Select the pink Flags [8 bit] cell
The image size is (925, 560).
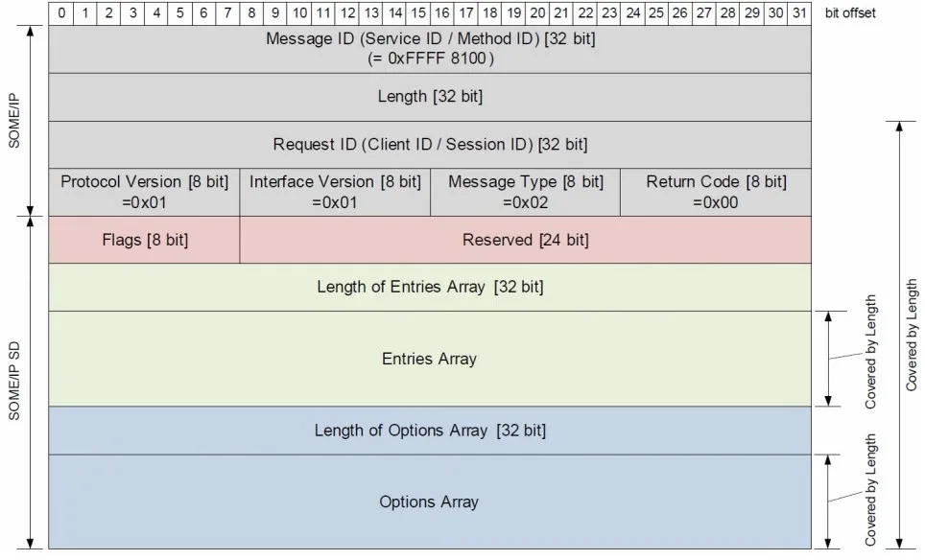click(x=144, y=240)
